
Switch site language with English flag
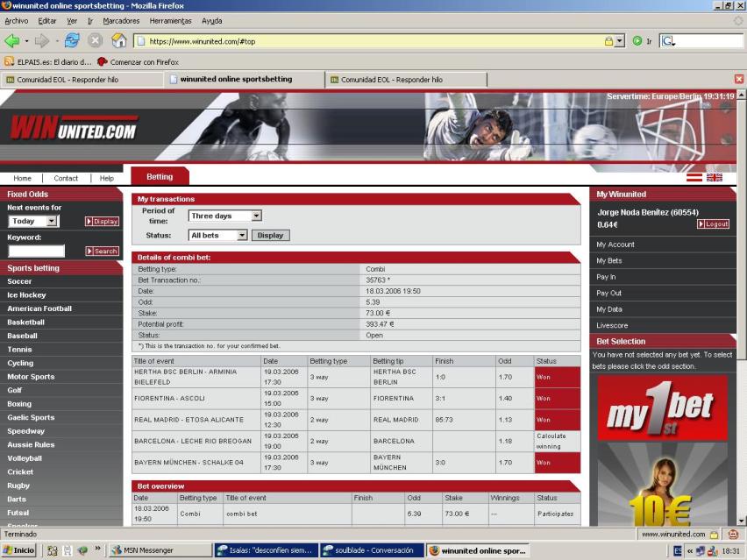715,177
